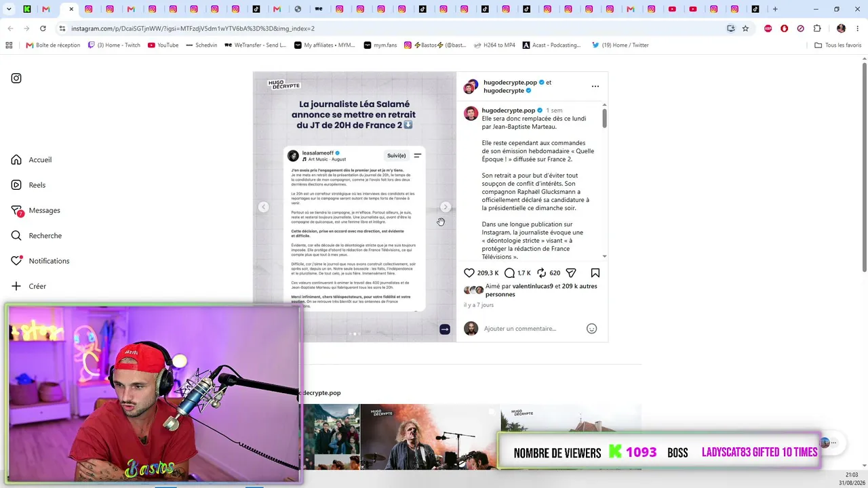868x488 pixels.
Task: Open My affiliates MYM bookmark
Action: [324, 45]
